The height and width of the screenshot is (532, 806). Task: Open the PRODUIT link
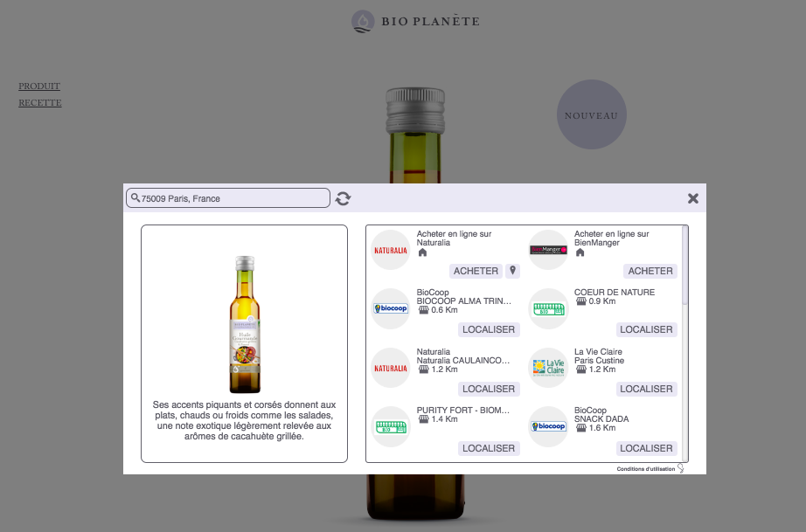[39, 86]
